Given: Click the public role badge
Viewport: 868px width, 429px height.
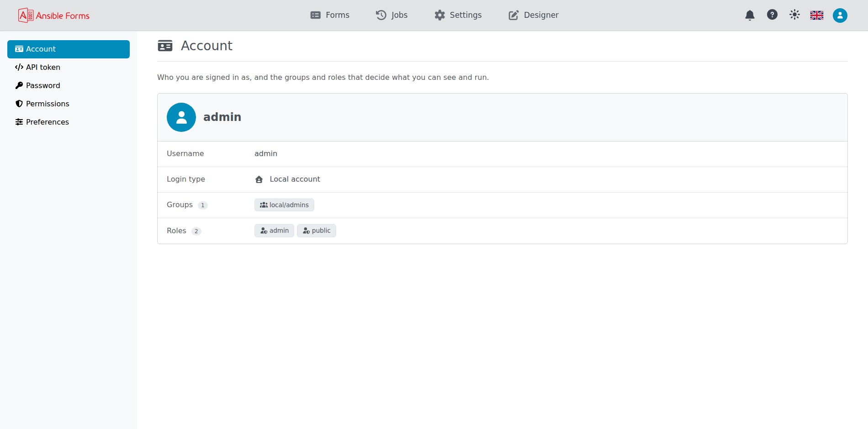Looking at the screenshot, I should pyautogui.click(x=317, y=230).
